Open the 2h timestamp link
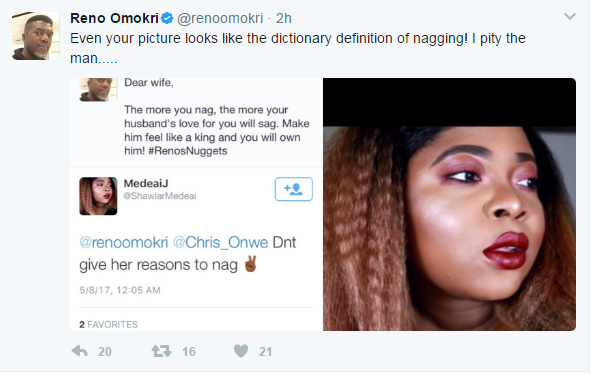 (284, 18)
